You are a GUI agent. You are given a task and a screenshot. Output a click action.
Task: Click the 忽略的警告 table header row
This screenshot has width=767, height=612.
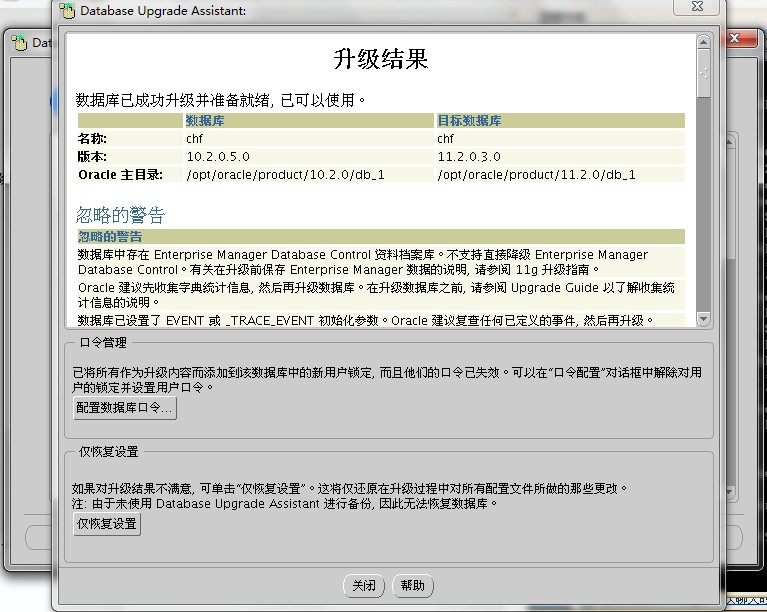381,237
